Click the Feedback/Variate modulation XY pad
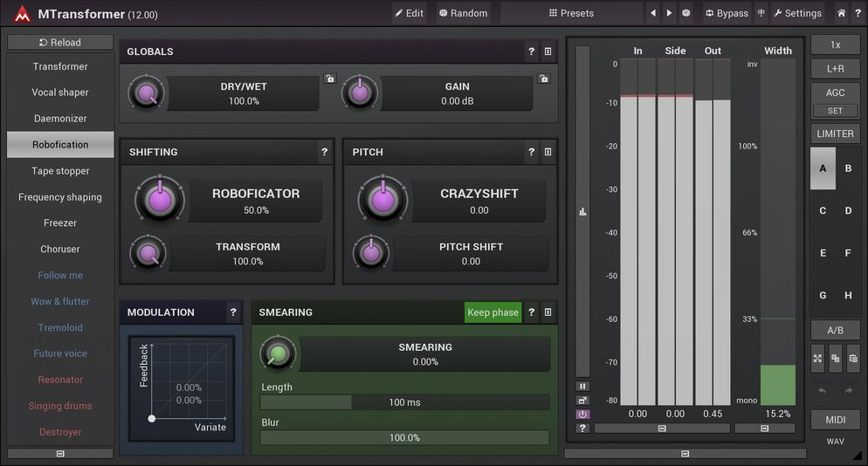This screenshot has width=868, height=466. pyautogui.click(x=183, y=388)
